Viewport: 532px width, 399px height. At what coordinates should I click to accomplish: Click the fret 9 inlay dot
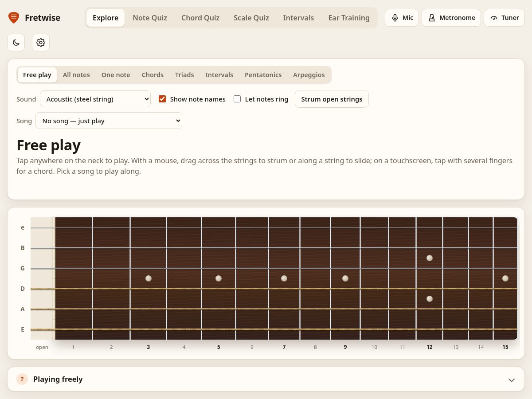[x=345, y=278]
